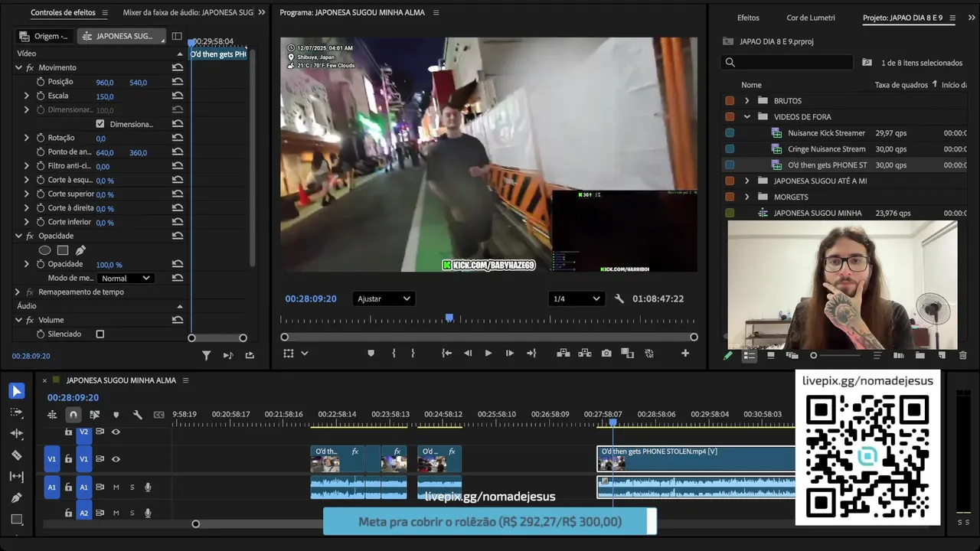
Task: Click Mark Out bracket in Program monitor
Action: click(413, 353)
